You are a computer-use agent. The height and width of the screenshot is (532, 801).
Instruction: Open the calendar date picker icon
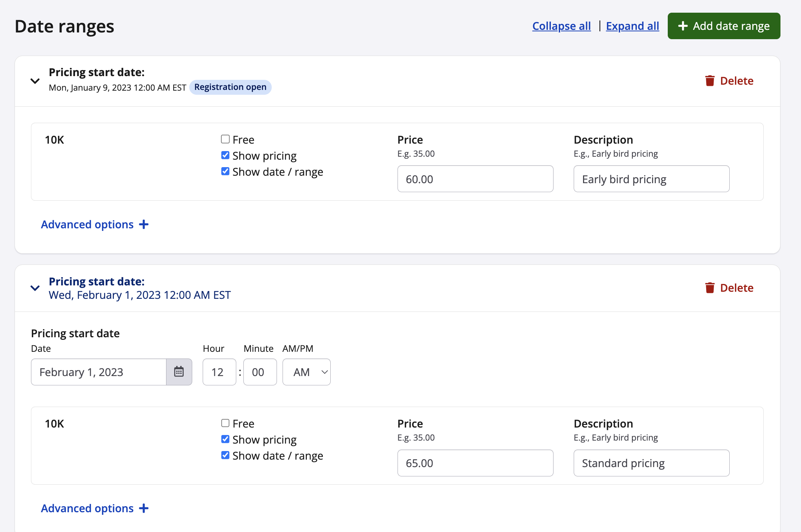pyautogui.click(x=179, y=372)
